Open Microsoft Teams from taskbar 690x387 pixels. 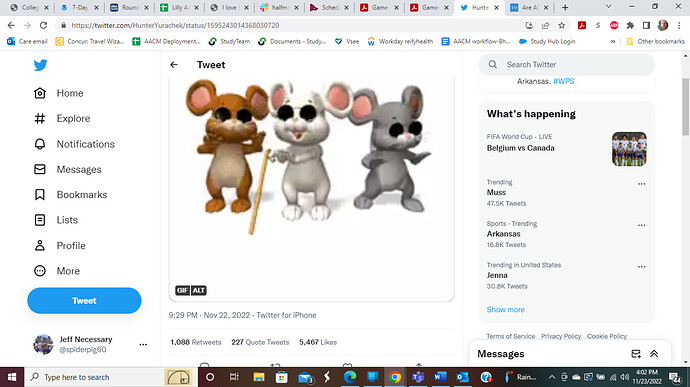418,377
